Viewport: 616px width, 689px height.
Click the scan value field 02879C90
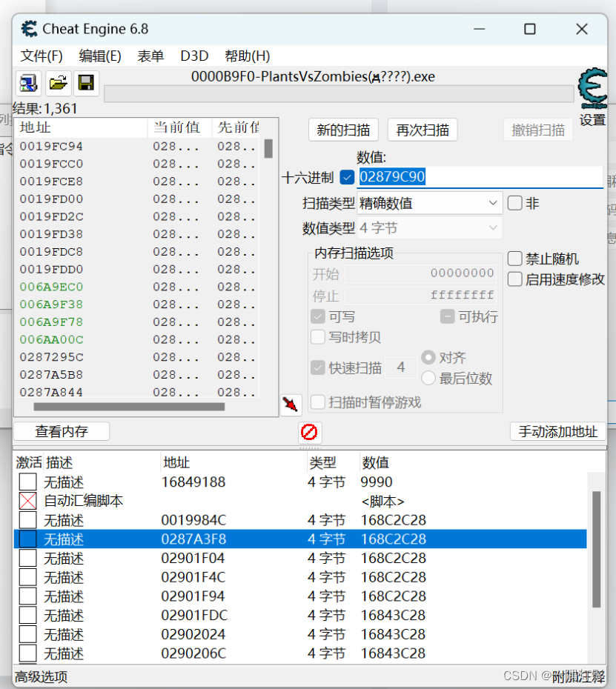pos(480,177)
